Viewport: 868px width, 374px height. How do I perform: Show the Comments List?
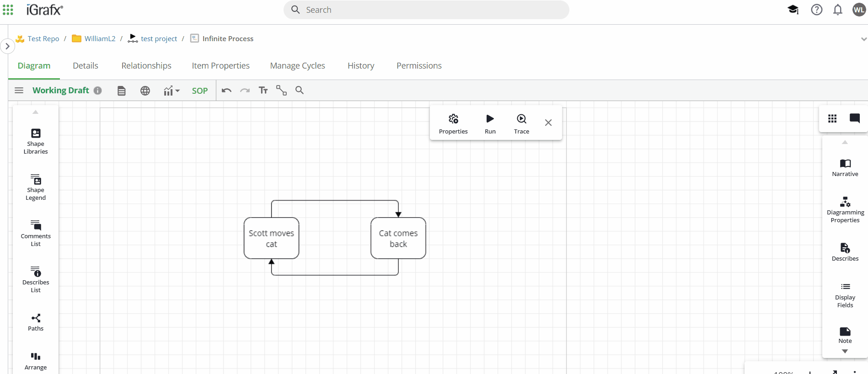pyautogui.click(x=36, y=233)
